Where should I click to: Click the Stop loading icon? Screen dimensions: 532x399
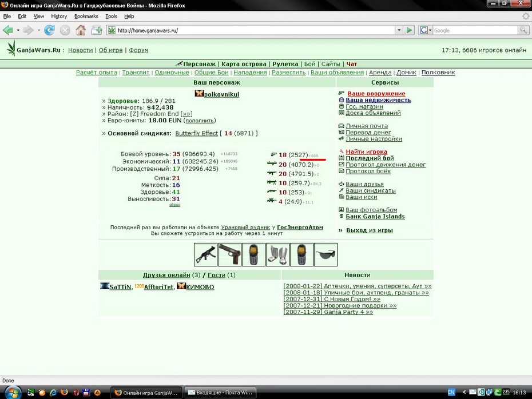pyautogui.click(x=65, y=30)
